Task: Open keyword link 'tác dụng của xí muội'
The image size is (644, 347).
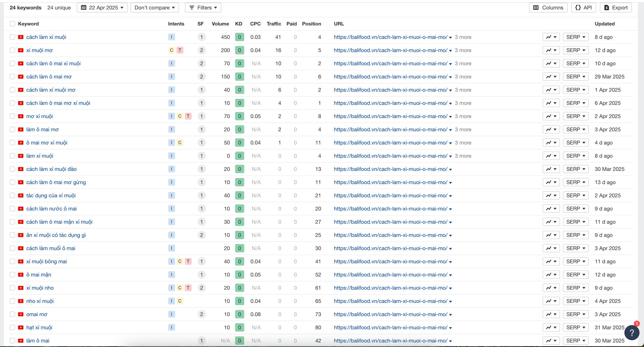Action: pos(51,196)
